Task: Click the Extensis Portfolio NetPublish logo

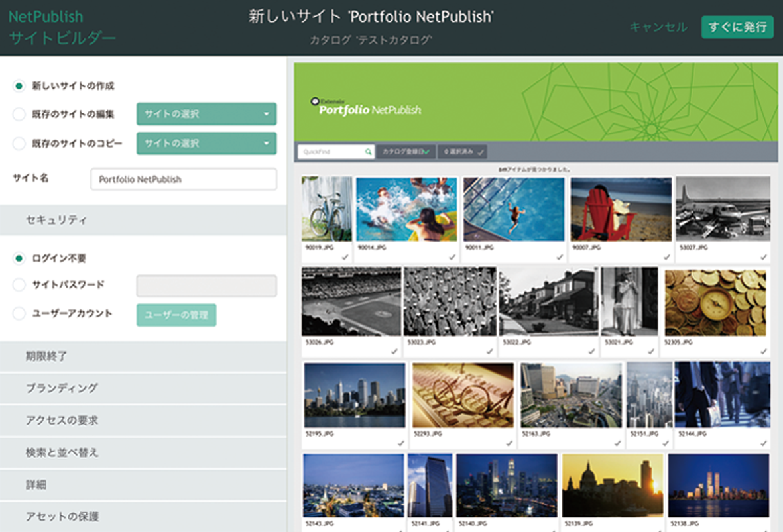Action: pyautogui.click(x=365, y=107)
